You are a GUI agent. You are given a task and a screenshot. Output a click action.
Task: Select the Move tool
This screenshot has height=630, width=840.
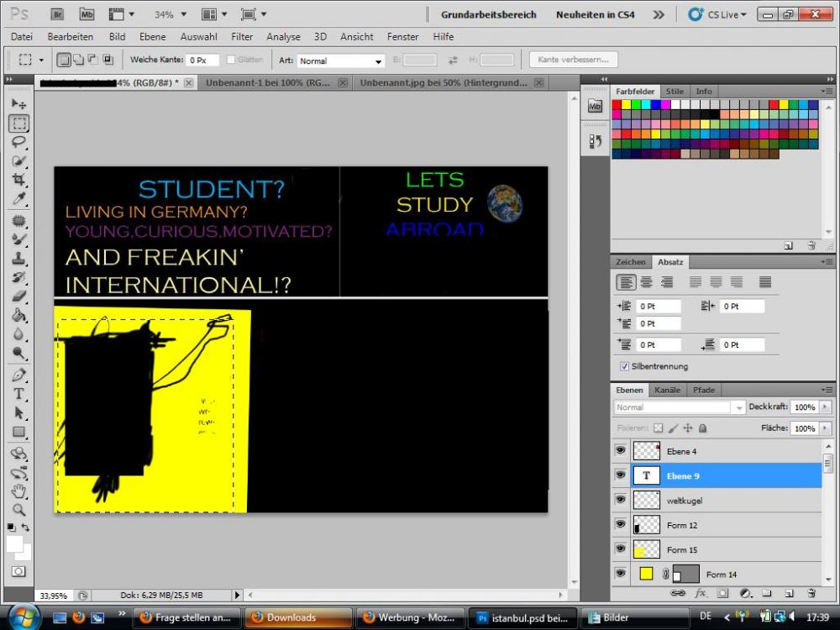[18, 103]
